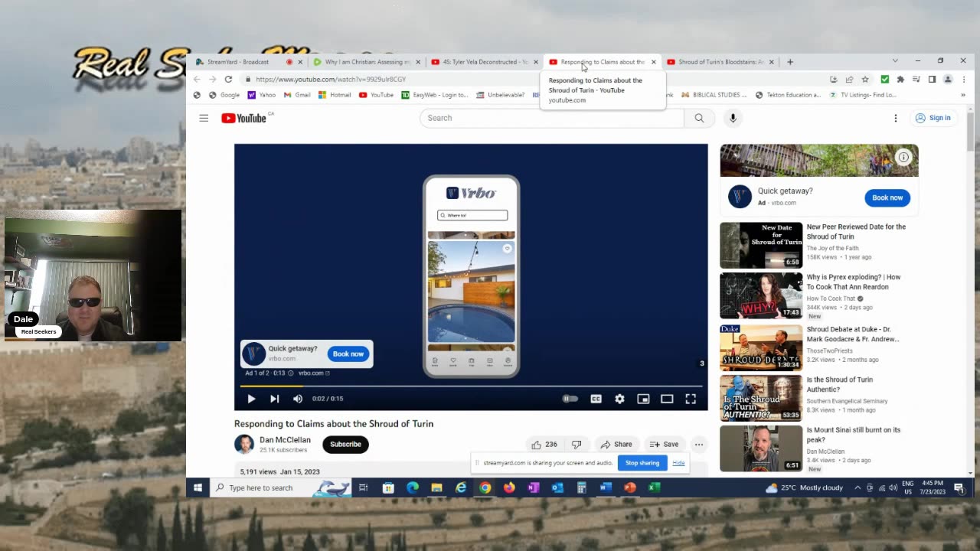
Task: Bookmark this page star icon
Action: click(x=865, y=79)
